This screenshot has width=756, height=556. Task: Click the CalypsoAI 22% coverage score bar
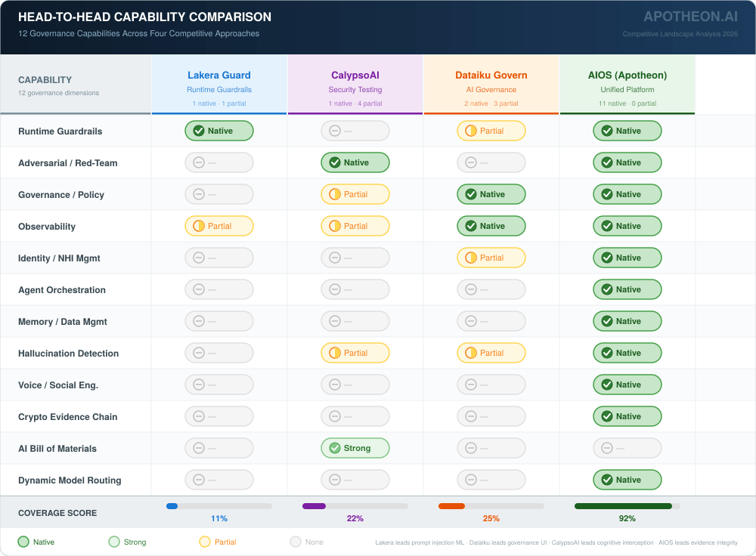(355, 506)
